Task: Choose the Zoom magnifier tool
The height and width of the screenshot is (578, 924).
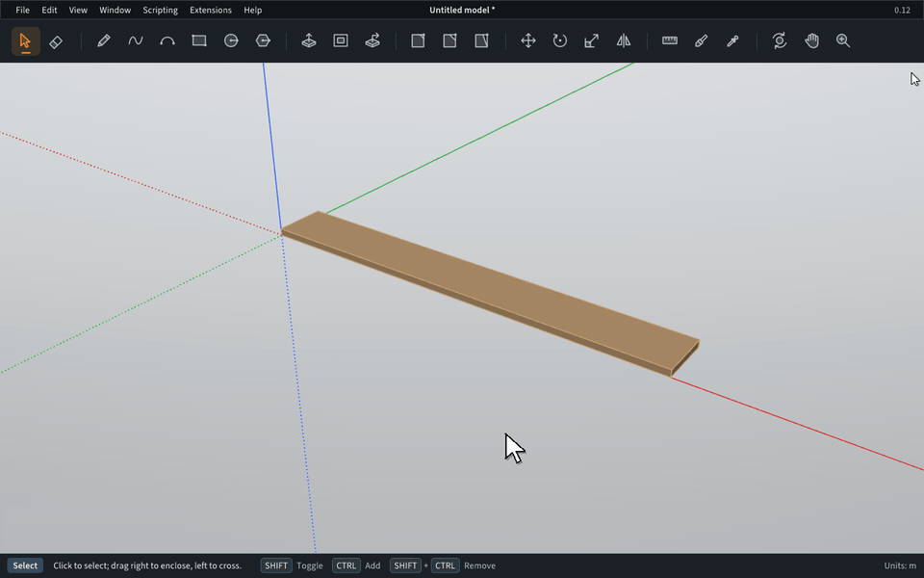Action: 843,40
